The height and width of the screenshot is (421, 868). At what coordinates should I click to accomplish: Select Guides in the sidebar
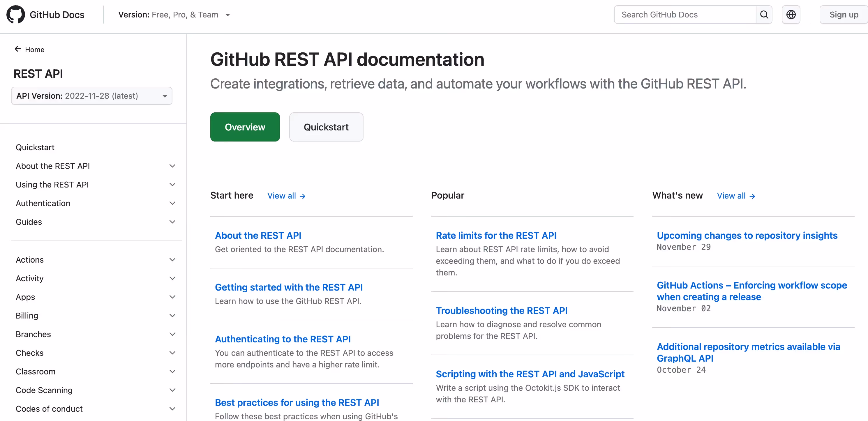pyautogui.click(x=29, y=222)
